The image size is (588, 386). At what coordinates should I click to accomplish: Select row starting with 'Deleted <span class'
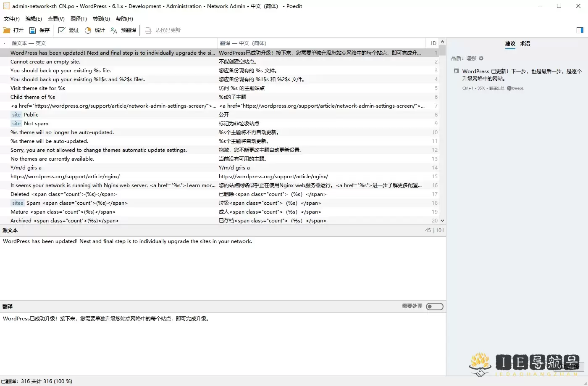click(220, 194)
